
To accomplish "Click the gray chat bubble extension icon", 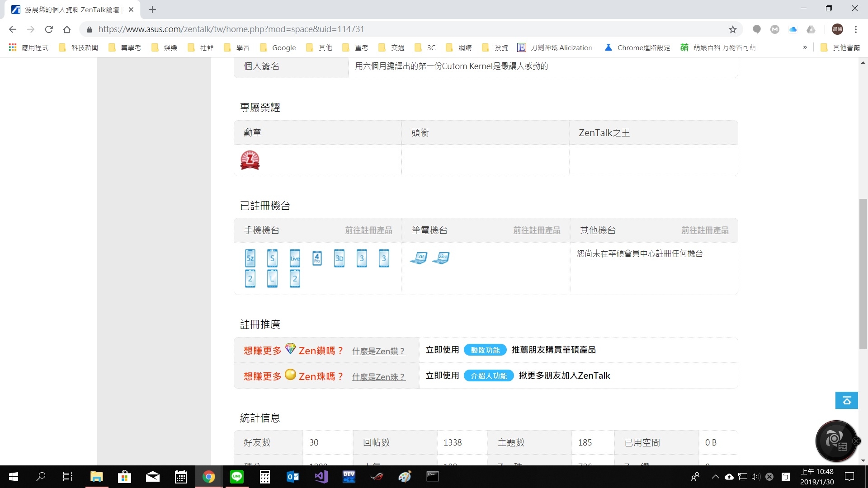I will click(x=757, y=29).
